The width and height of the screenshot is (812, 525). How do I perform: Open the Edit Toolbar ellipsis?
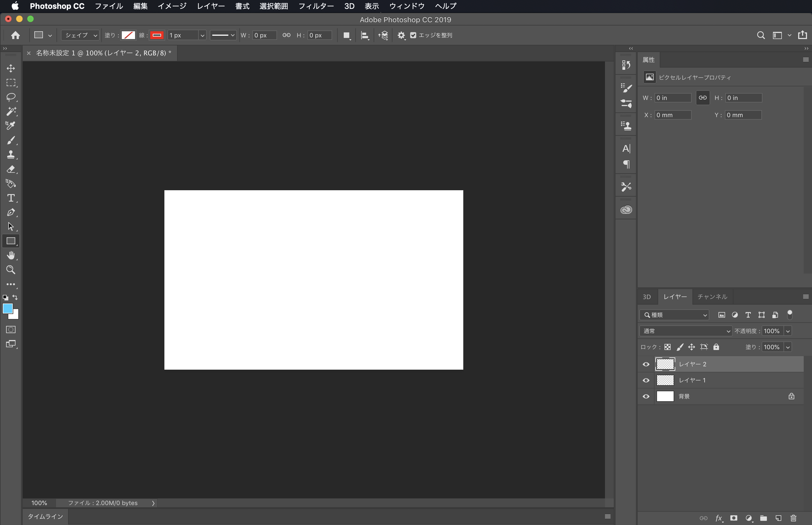tap(11, 284)
